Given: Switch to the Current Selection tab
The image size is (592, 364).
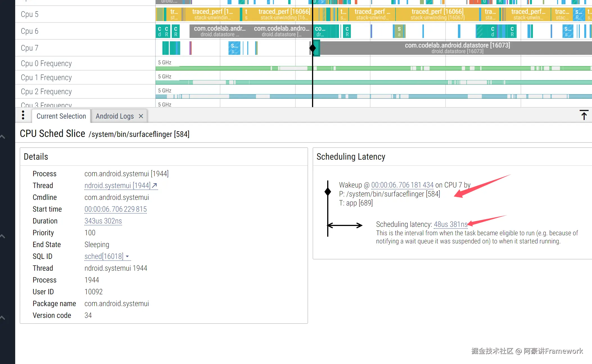Looking at the screenshot, I should [61, 116].
